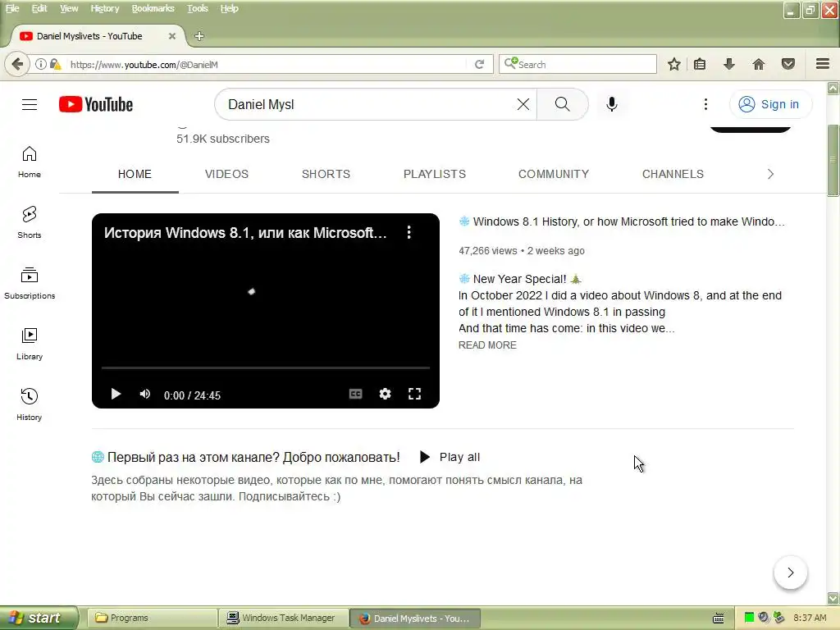Open the Tools menu

[x=197, y=8]
